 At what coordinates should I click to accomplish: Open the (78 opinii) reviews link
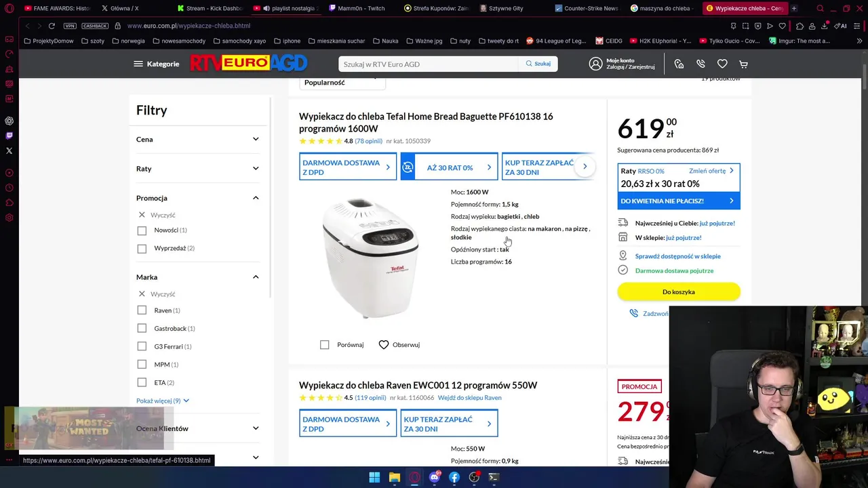pyautogui.click(x=369, y=141)
